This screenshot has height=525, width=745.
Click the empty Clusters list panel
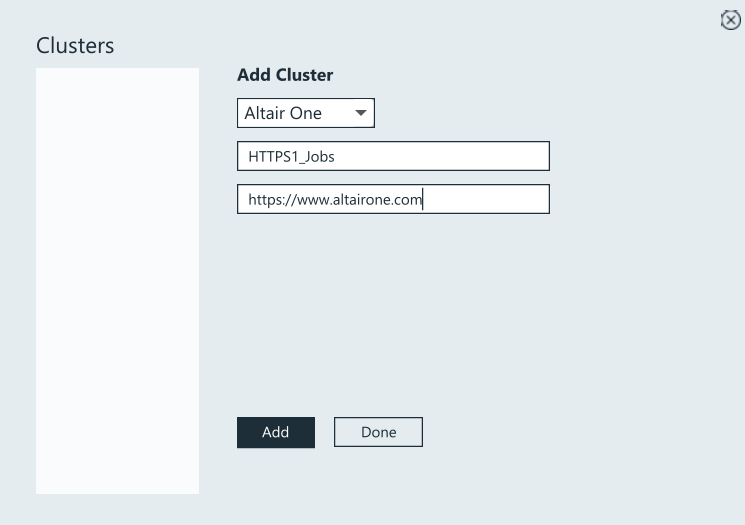pos(117,280)
